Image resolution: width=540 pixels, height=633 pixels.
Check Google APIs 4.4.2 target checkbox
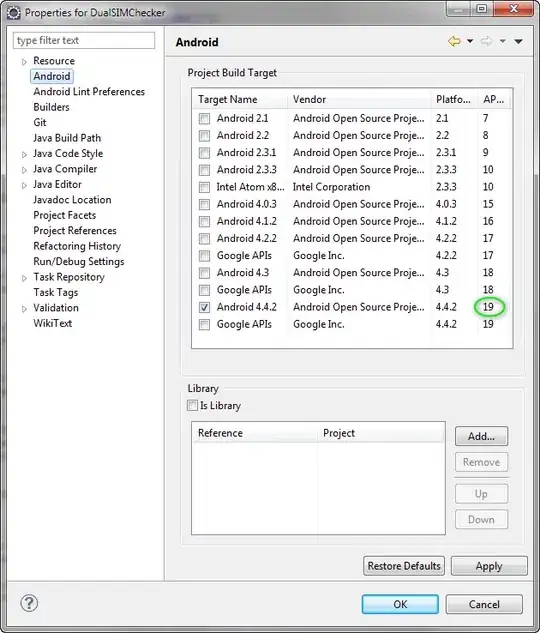pyautogui.click(x=204, y=325)
